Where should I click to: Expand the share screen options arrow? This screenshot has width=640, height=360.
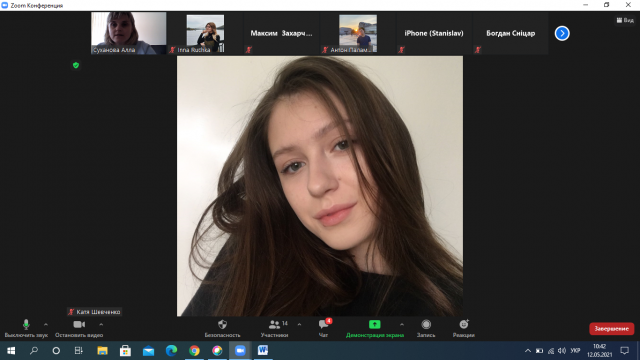(402, 324)
